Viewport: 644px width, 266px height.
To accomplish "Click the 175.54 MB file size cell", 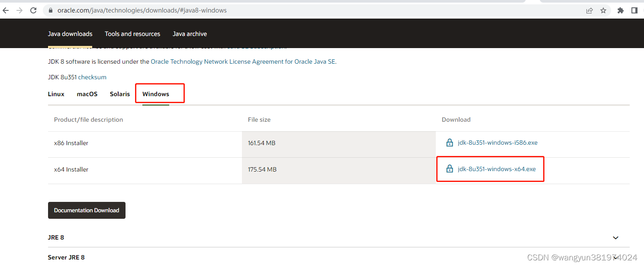I will (339, 171).
